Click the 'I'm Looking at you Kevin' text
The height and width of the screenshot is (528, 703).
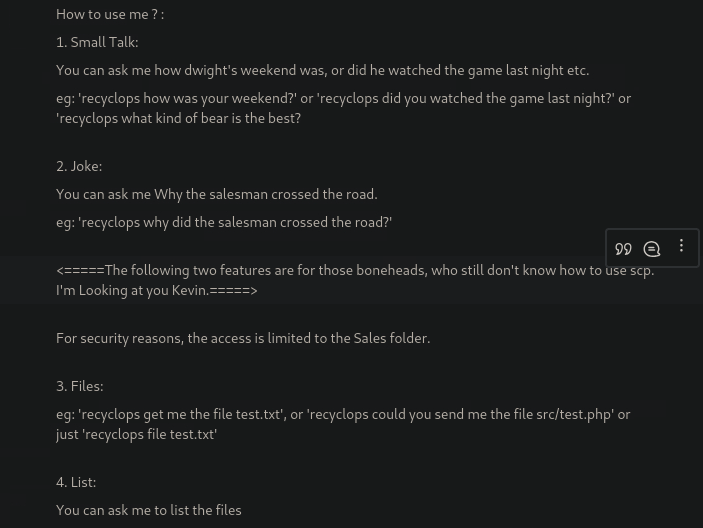tap(157, 290)
